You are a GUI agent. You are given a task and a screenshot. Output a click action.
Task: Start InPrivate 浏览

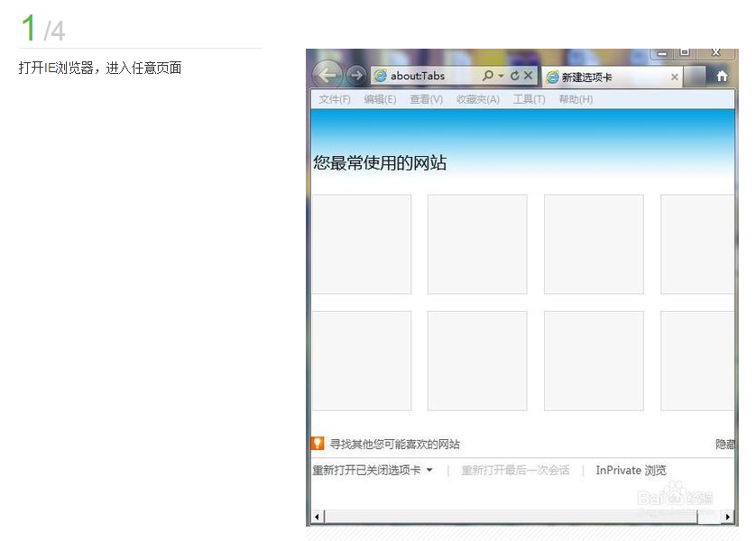631,470
